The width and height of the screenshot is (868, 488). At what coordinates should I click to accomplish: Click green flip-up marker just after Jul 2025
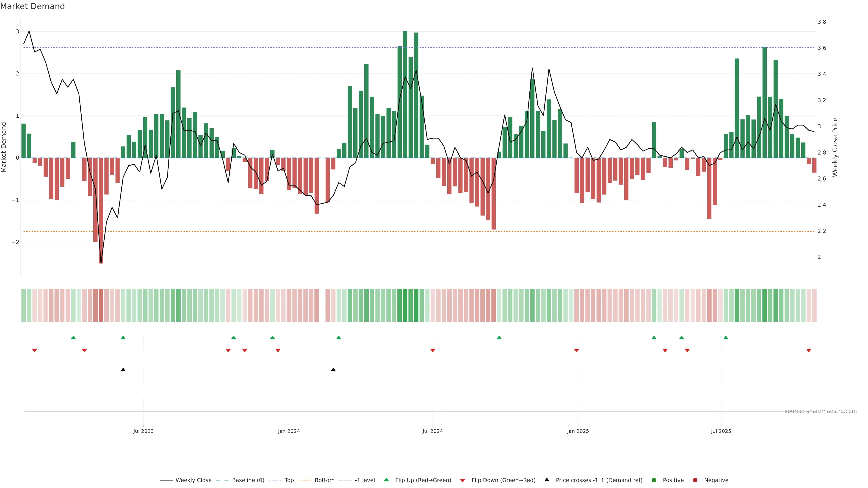coord(726,338)
